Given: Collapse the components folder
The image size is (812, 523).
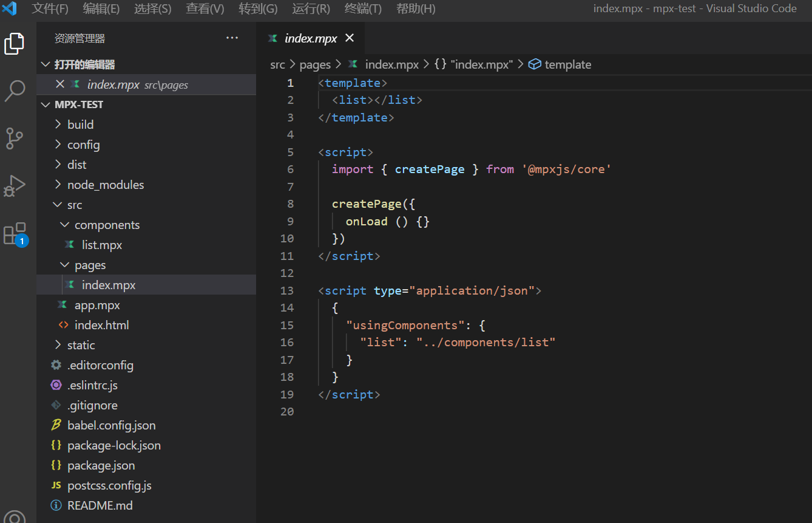Looking at the screenshot, I should (65, 225).
